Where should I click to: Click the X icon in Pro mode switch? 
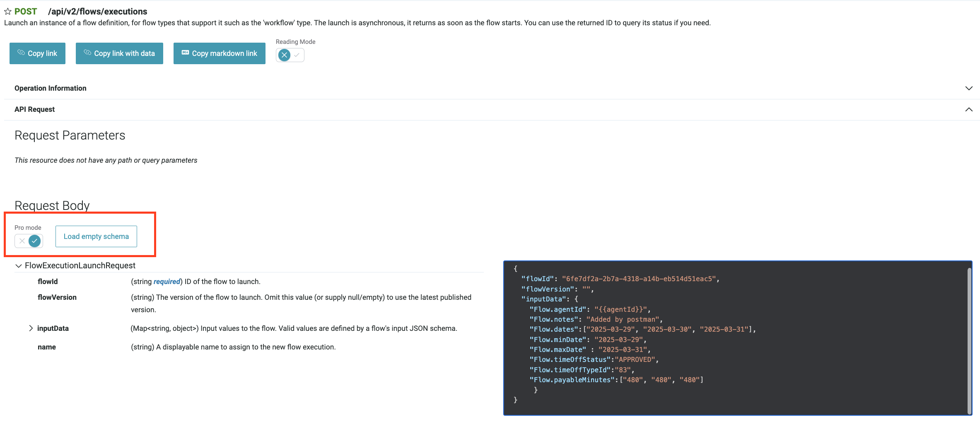(22, 241)
